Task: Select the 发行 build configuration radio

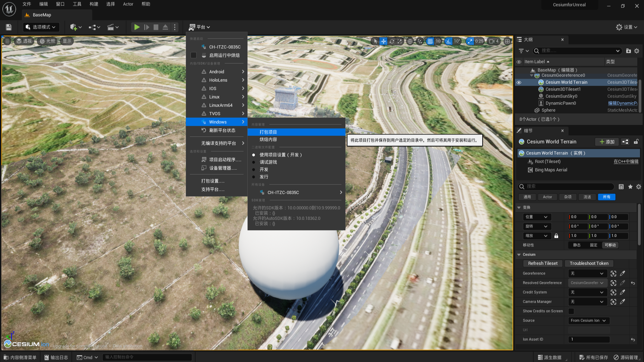Action: click(x=254, y=177)
